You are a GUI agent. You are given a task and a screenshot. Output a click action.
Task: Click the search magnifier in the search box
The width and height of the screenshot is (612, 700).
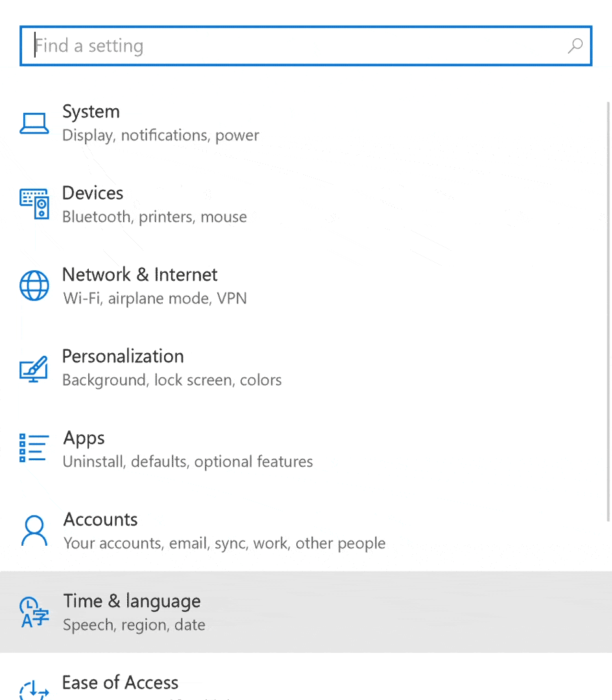point(575,45)
